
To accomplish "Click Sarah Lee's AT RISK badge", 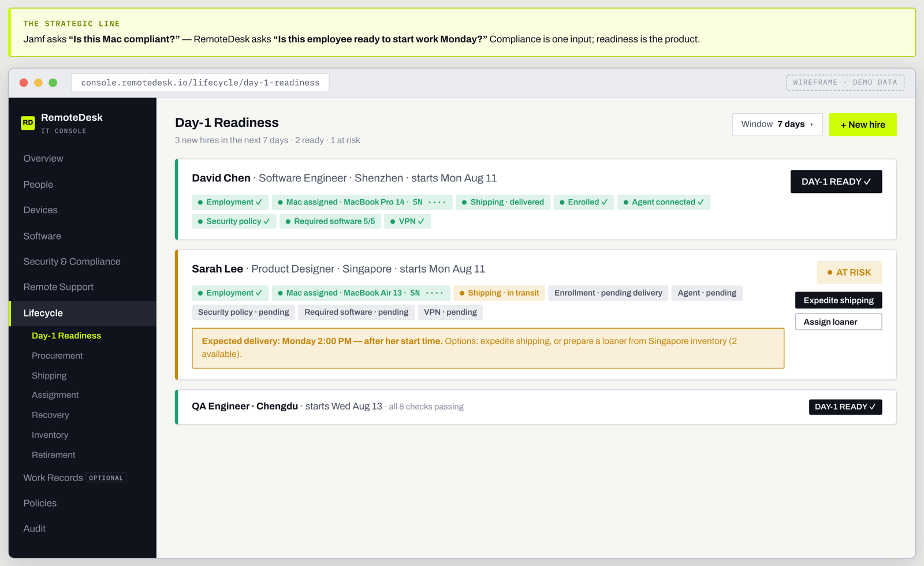I will pos(850,272).
